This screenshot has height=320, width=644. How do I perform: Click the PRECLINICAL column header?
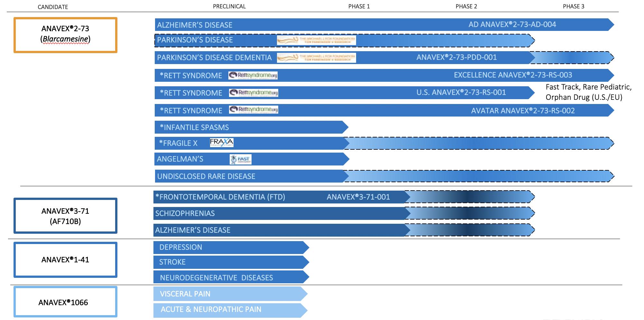point(229,6)
